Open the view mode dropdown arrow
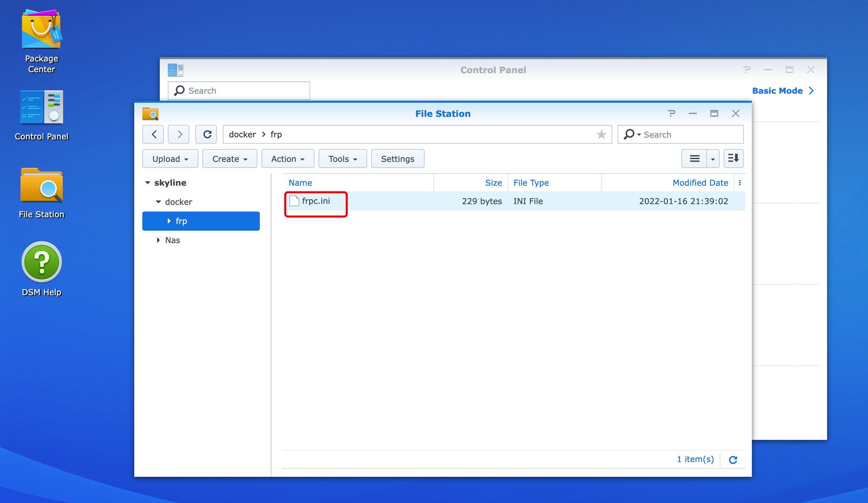The height and width of the screenshot is (503, 868). 713,159
